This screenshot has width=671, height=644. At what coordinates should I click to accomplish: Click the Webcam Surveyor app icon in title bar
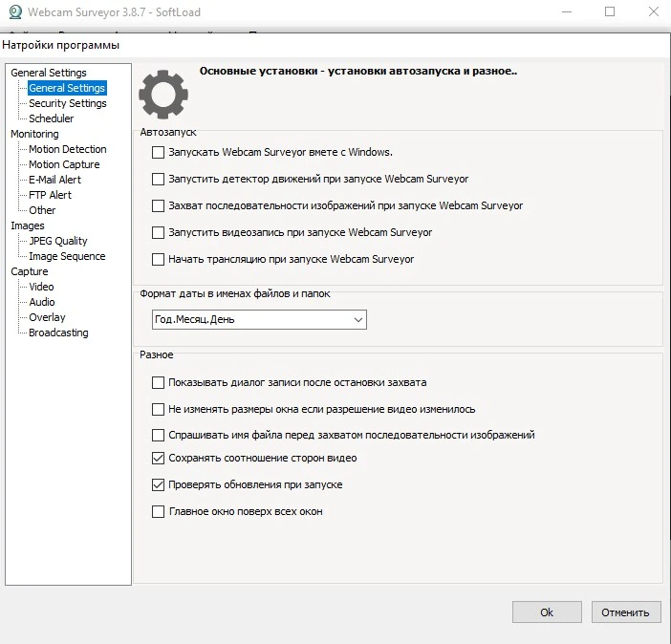[x=15, y=12]
